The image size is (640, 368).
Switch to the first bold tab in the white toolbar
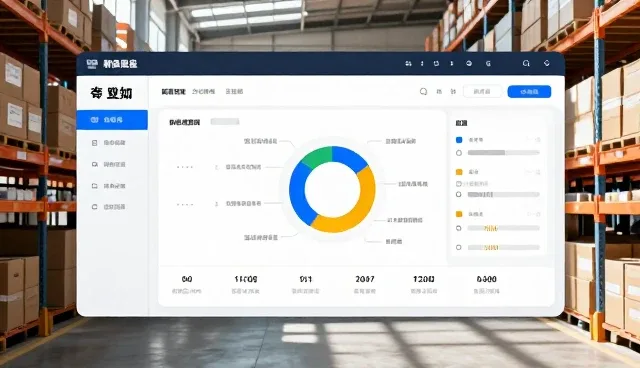click(173, 91)
